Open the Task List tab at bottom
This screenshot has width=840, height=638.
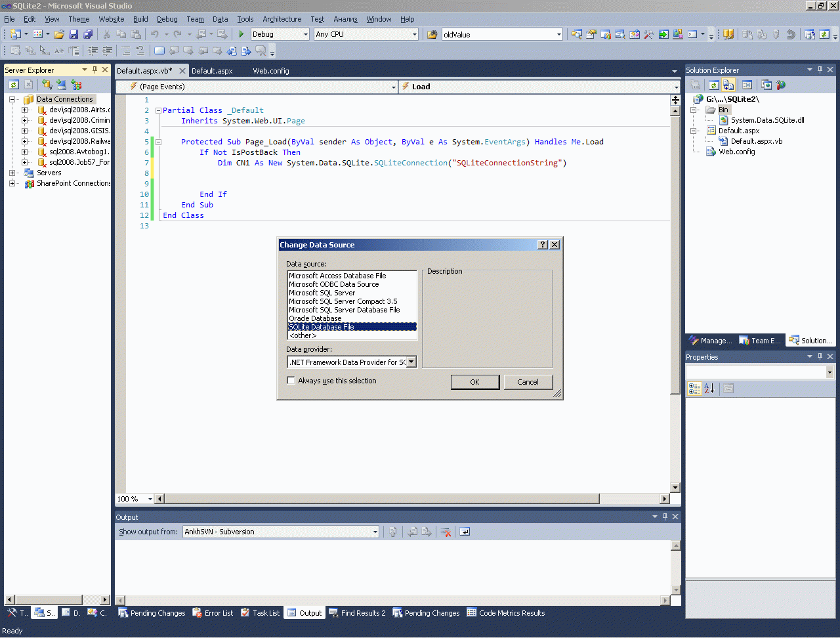(x=260, y=613)
